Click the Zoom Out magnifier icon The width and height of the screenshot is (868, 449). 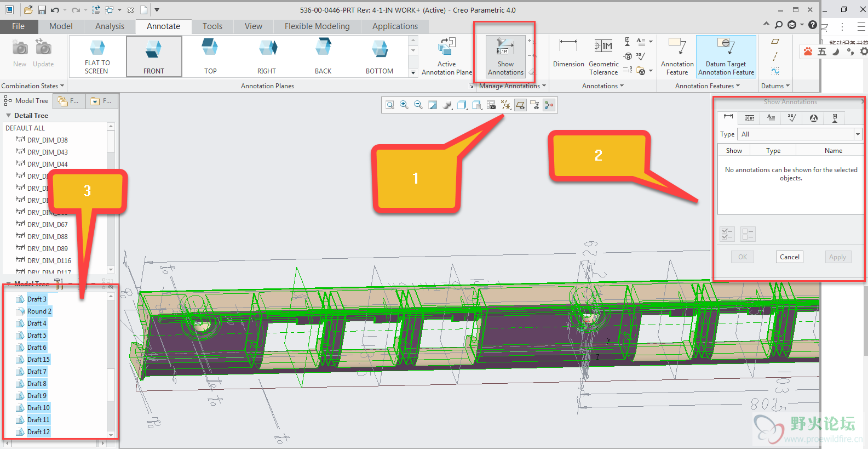(x=418, y=105)
